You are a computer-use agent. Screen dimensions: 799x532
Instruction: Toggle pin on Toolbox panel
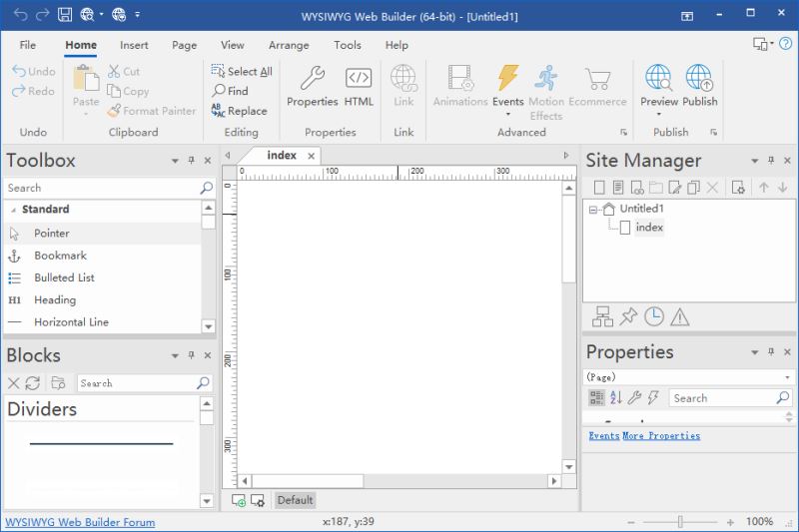pos(191,161)
